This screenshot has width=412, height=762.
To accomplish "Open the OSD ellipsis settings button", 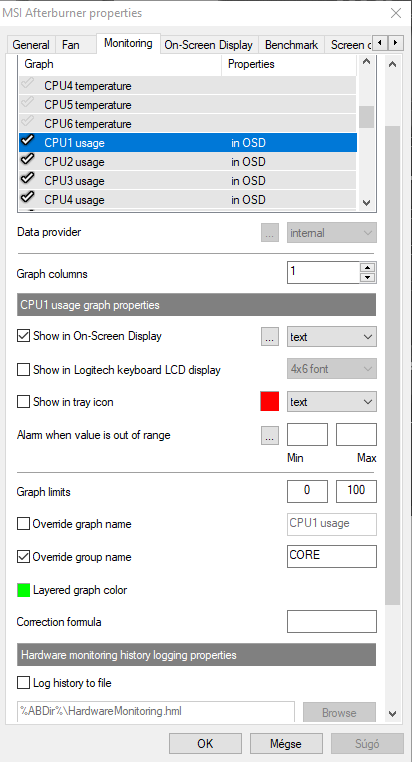I will [270, 336].
